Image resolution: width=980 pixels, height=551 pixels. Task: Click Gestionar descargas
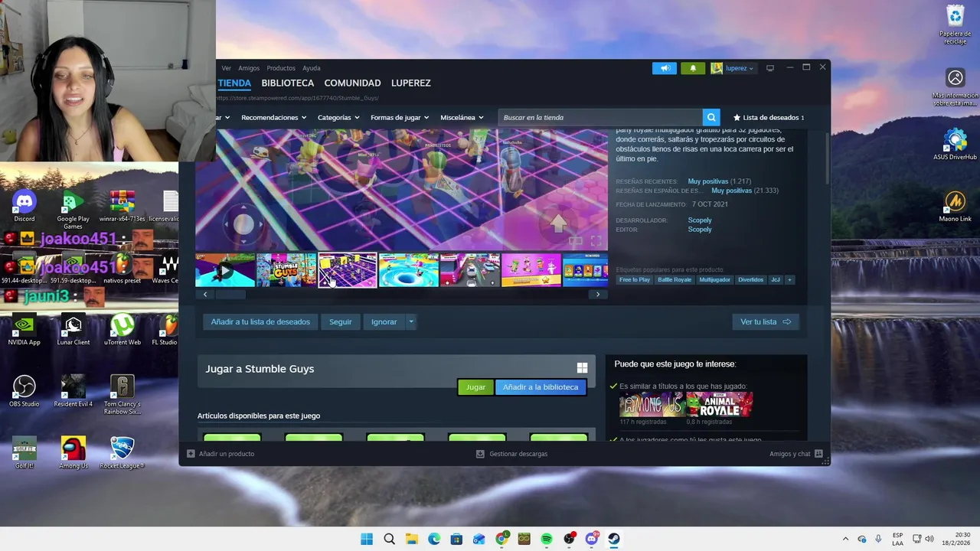tap(511, 454)
